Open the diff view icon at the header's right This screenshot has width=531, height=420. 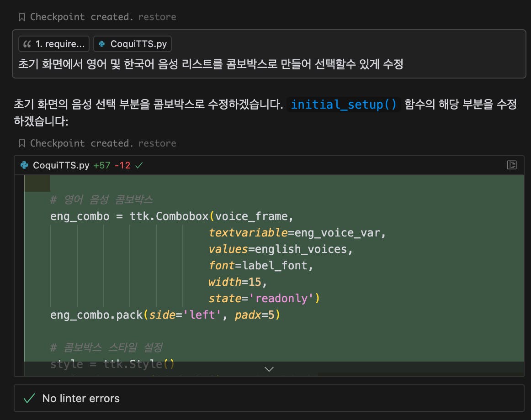click(x=512, y=165)
